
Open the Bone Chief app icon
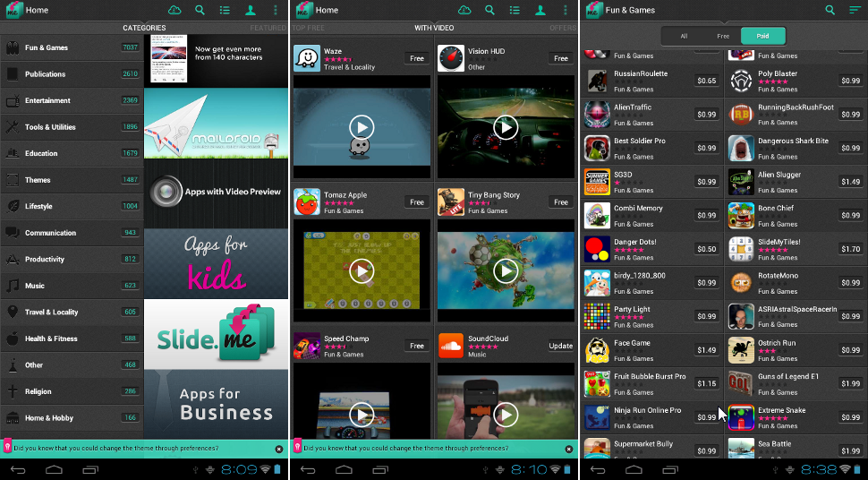tap(741, 216)
